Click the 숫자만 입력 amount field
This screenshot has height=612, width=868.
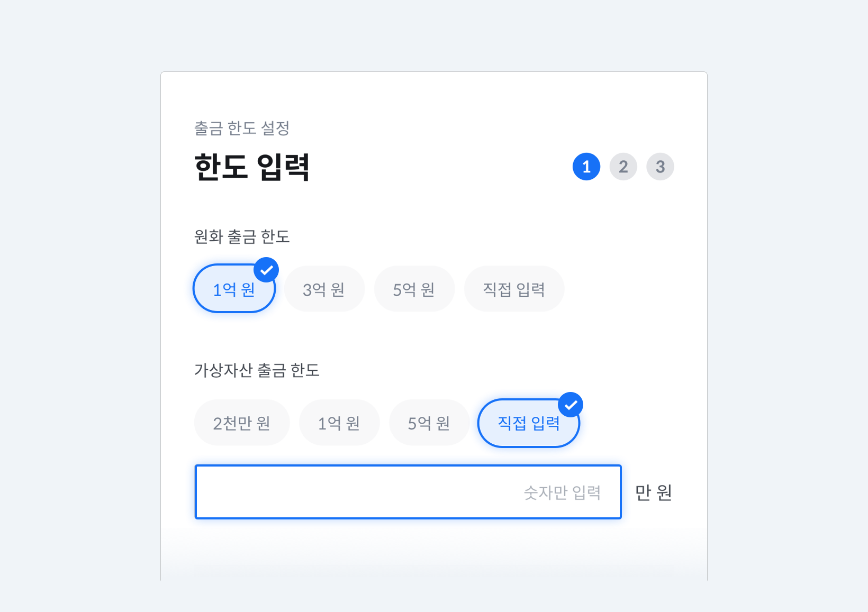[408, 492]
